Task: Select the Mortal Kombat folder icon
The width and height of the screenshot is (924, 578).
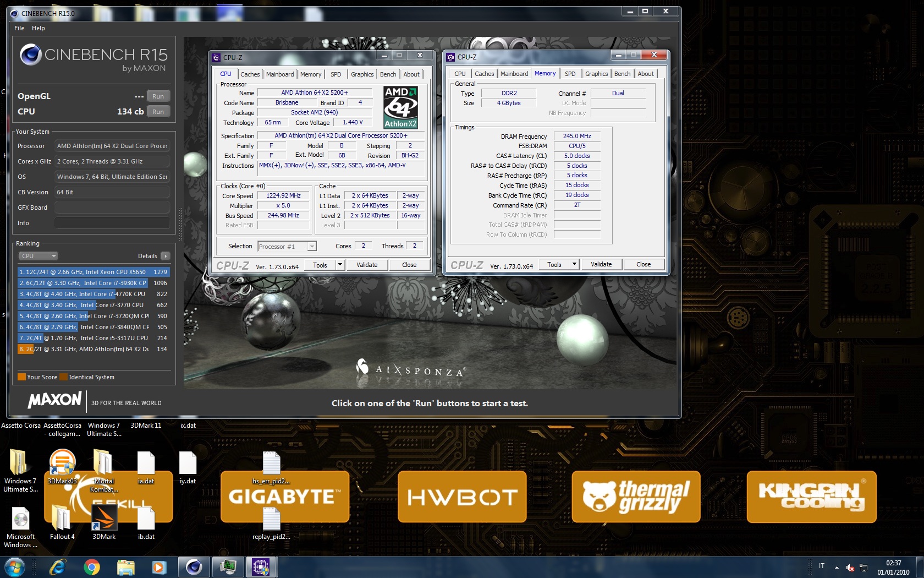Action: click(x=103, y=461)
